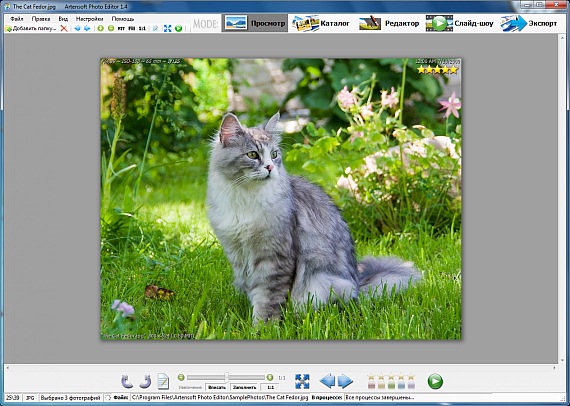This screenshot has height=406, width=570.
Task: Start slideshow with the large green play button
Action: tap(435, 381)
